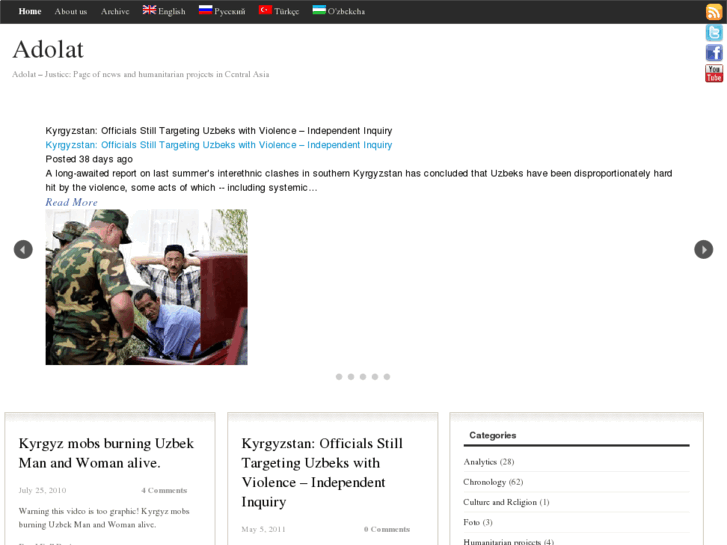Open the YouTube icon link
Screen dimensions: 727x545
714,73
